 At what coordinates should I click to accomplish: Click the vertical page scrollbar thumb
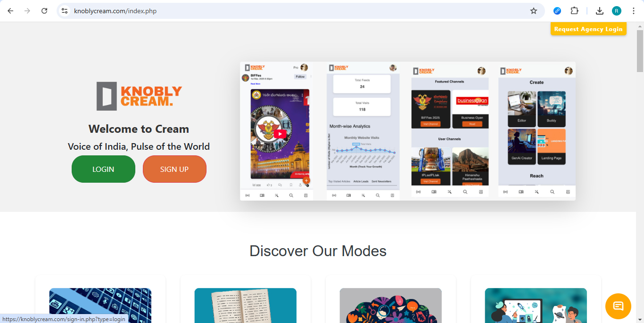[640, 51]
